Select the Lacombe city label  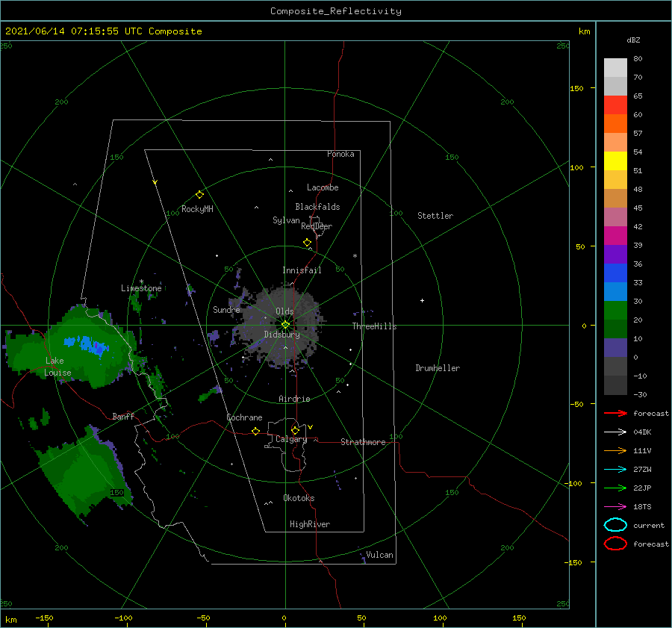tap(323, 187)
